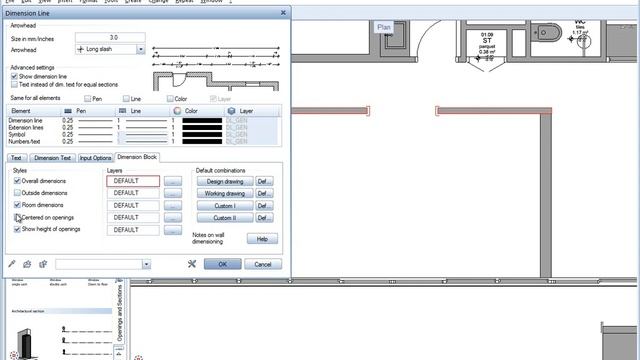The height and width of the screenshot is (360, 640).
Task: Switch to the Text tab
Action: (16, 158)
